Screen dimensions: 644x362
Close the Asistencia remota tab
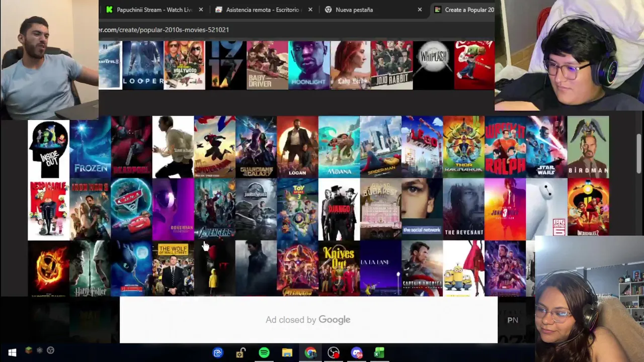(310, 10)
